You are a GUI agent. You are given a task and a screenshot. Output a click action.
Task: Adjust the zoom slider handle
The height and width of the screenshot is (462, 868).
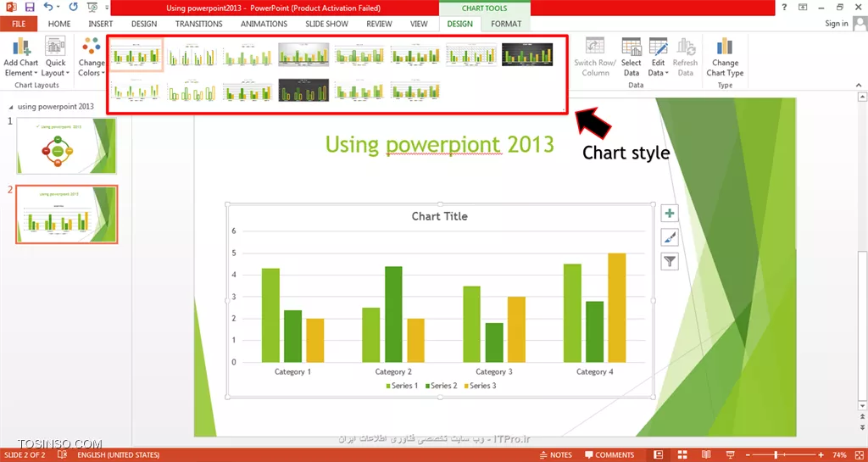(776, 455)
